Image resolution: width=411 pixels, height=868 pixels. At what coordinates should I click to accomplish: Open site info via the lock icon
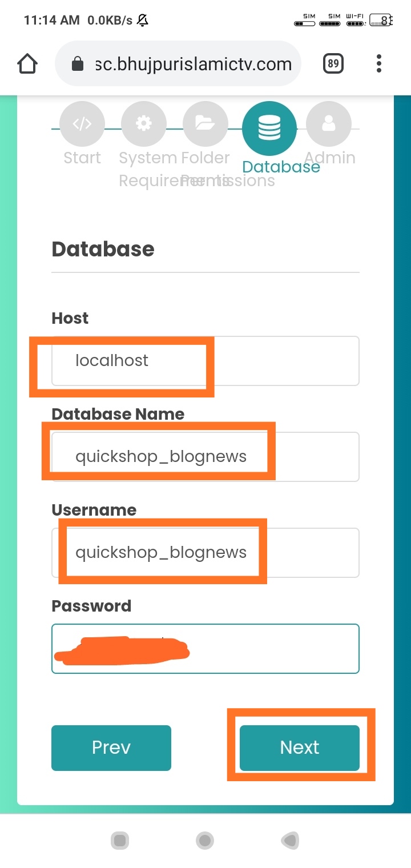(78, 65)
